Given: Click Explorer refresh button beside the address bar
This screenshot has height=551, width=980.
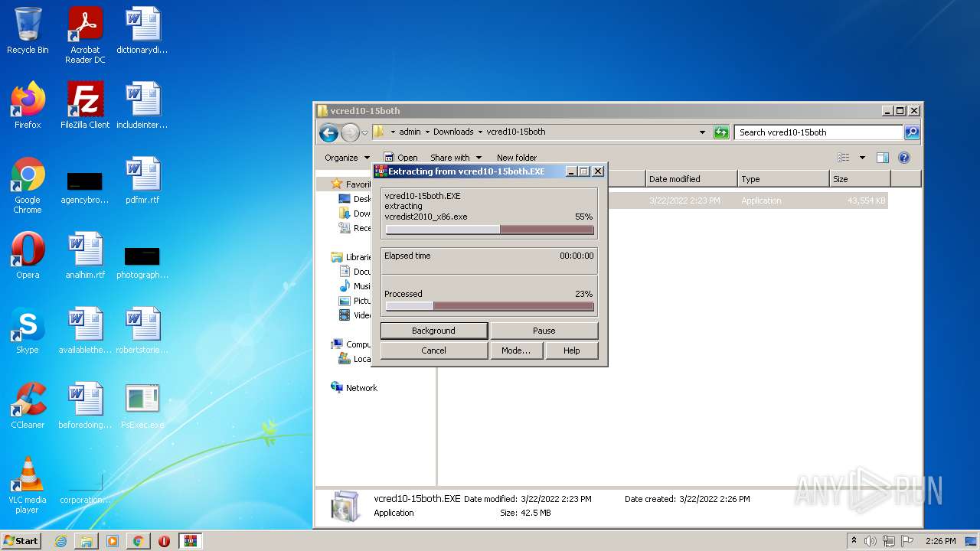Looking at the screenshot, I should coord(721,132).
